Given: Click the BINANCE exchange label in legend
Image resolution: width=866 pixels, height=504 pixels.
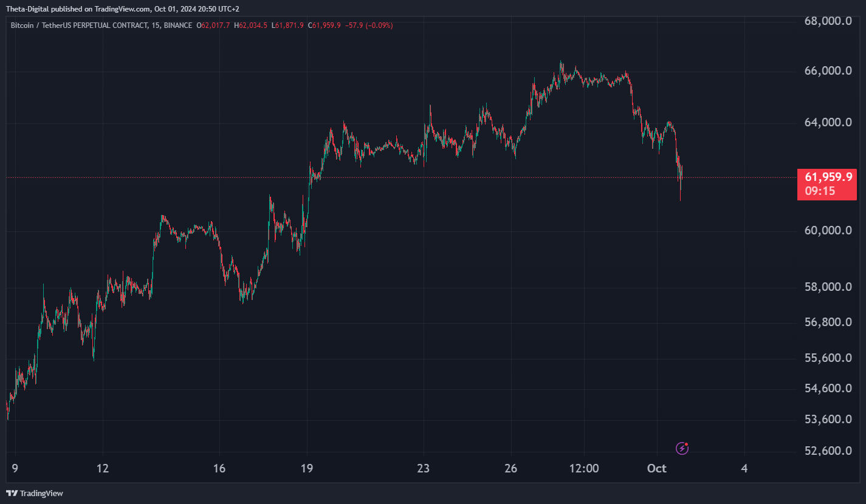Looking at the screenshot, I should coord(178,26).
